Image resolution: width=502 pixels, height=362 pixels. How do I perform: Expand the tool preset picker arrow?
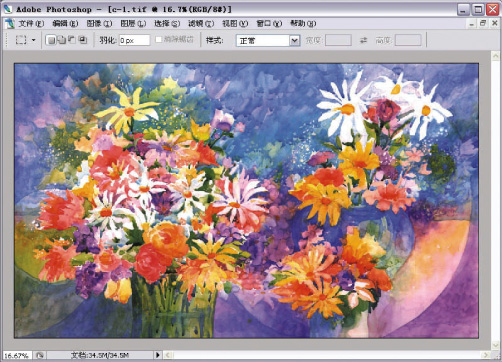click(34, 40)
